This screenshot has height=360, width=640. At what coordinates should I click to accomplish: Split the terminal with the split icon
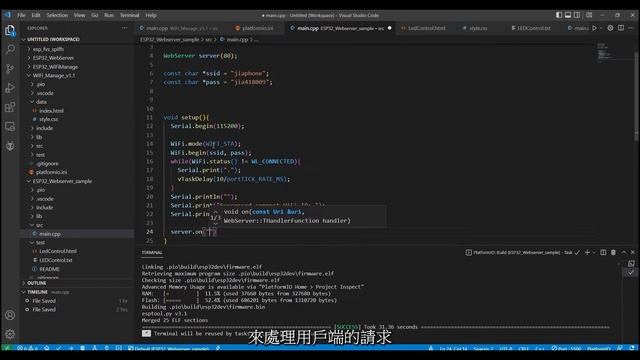coord(603,252)
